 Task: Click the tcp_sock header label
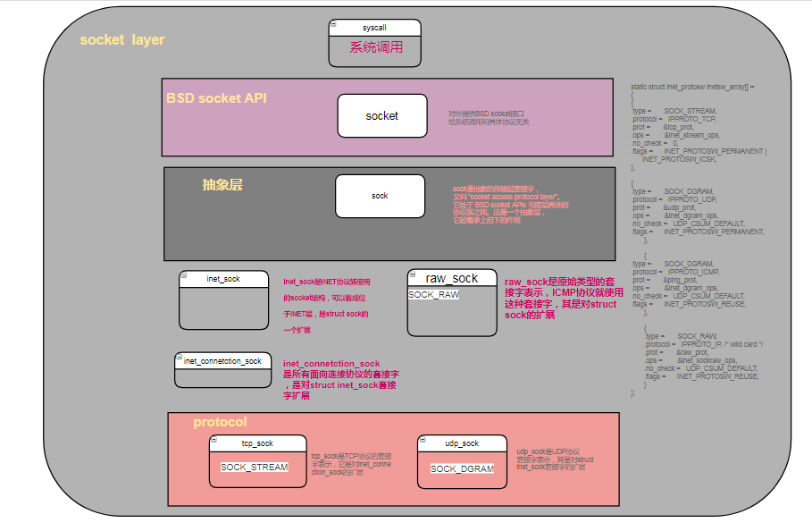coord(257,443)
